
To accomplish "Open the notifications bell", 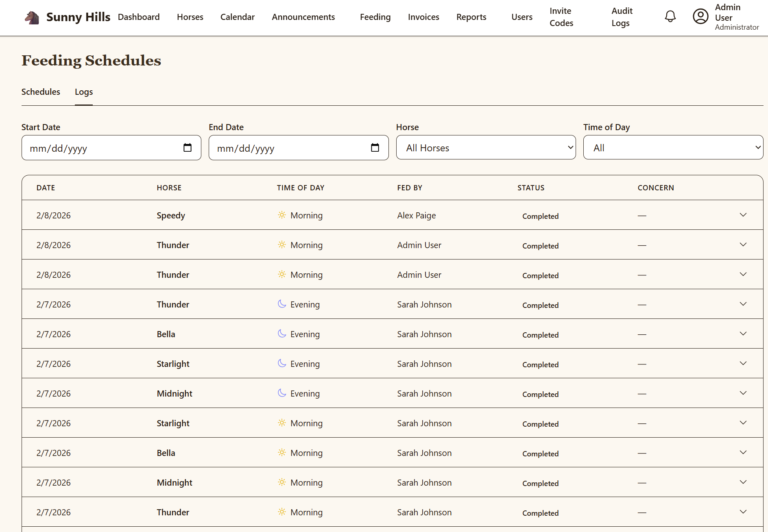I will [x=670, y=17].
